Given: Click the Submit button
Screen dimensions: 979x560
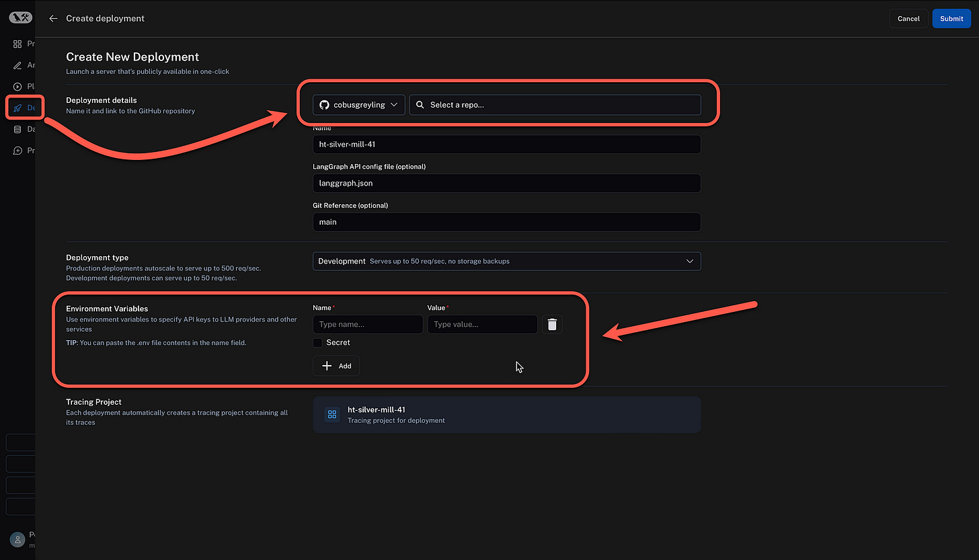Looking at the screenshot, I should point(951,18).
